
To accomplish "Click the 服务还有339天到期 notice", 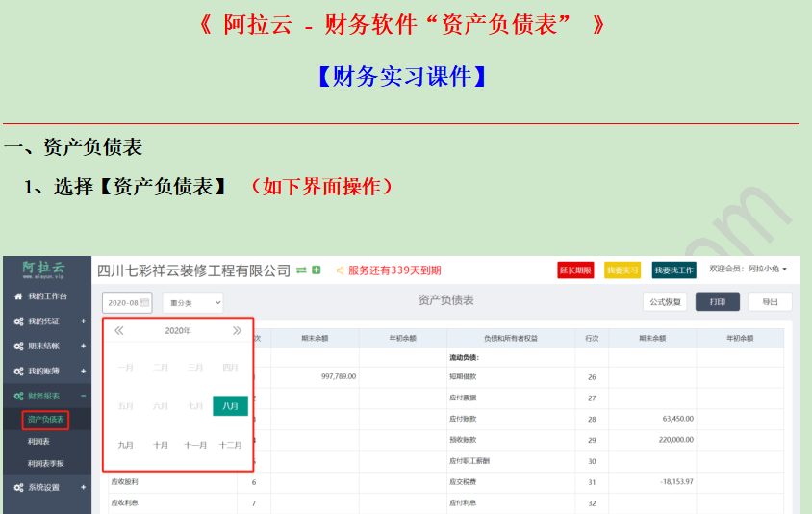I will [394, 270].
